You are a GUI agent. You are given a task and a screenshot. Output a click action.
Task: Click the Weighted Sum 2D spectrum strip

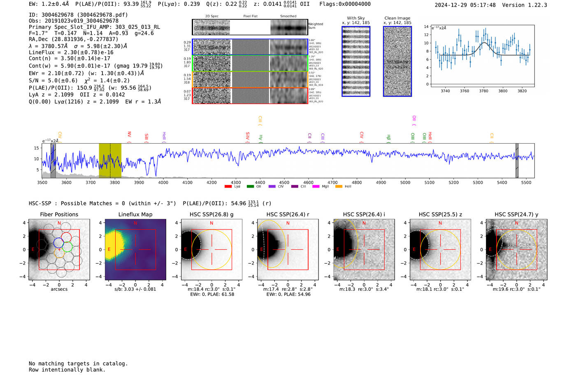[250, 27]
